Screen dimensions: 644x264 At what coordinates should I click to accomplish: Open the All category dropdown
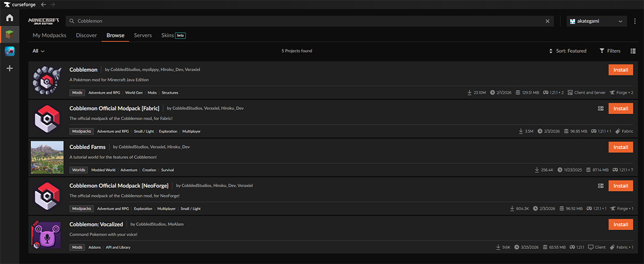pyautogui.click(x=38, y=51)
